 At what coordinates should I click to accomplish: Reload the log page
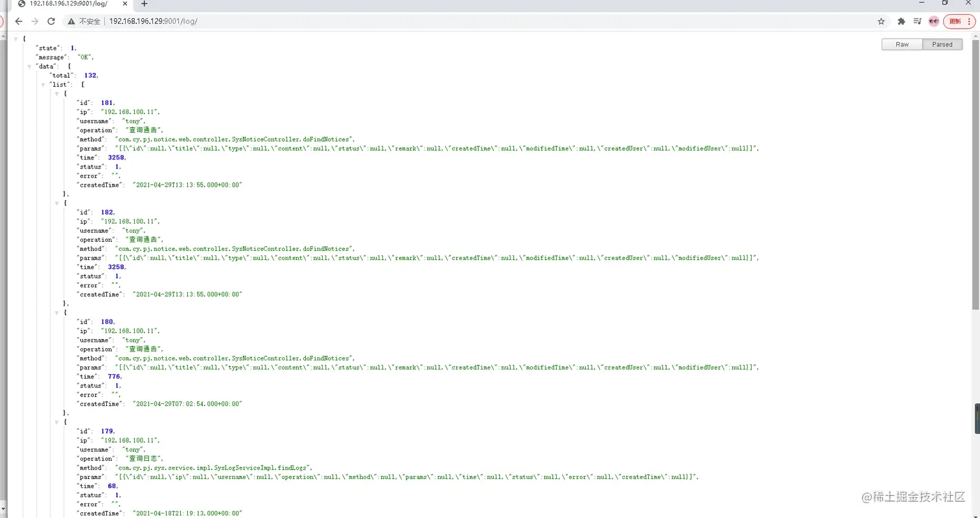pos(51,21)
